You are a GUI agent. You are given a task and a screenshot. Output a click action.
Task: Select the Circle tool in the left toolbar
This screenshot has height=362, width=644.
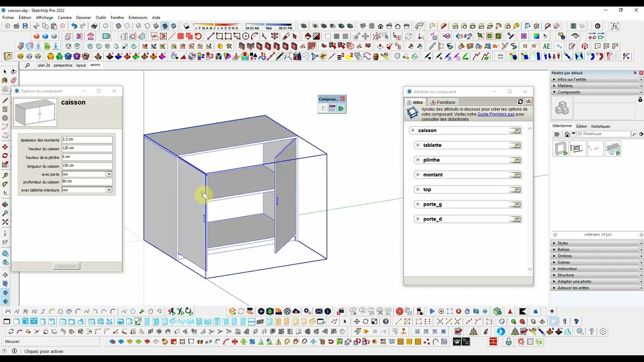(5, 118)
